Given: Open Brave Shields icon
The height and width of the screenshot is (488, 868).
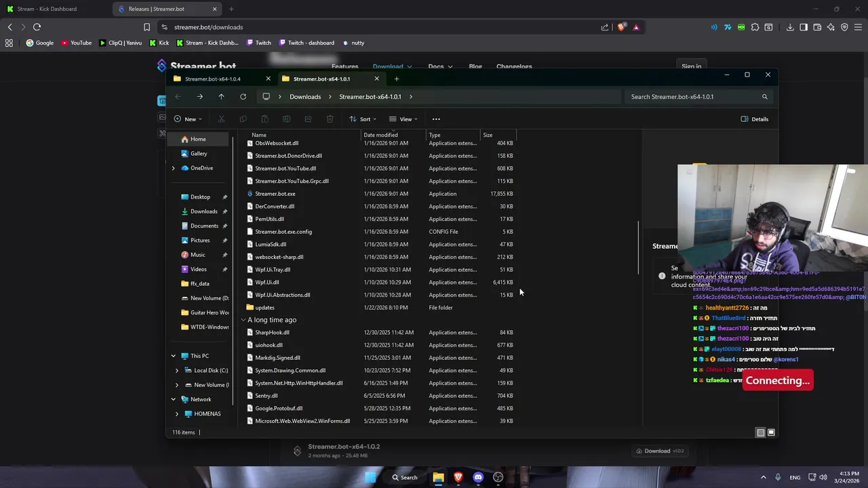Looking at the screenshot, I should pos(621,27).
